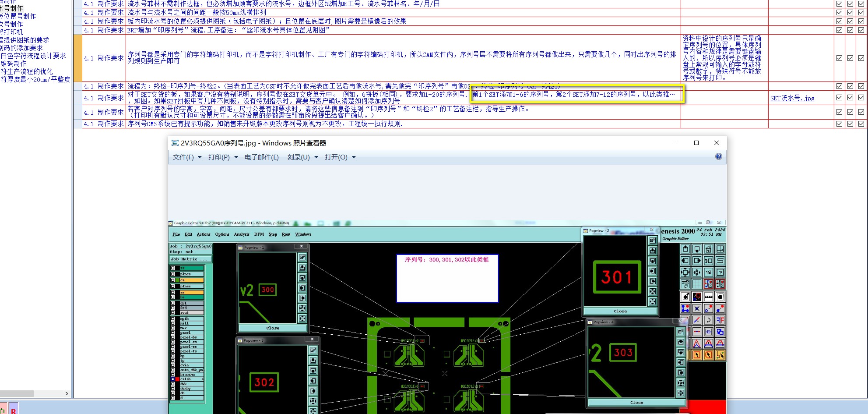
Task: Select the auto_chk_pn layer row
Action: 192,370
